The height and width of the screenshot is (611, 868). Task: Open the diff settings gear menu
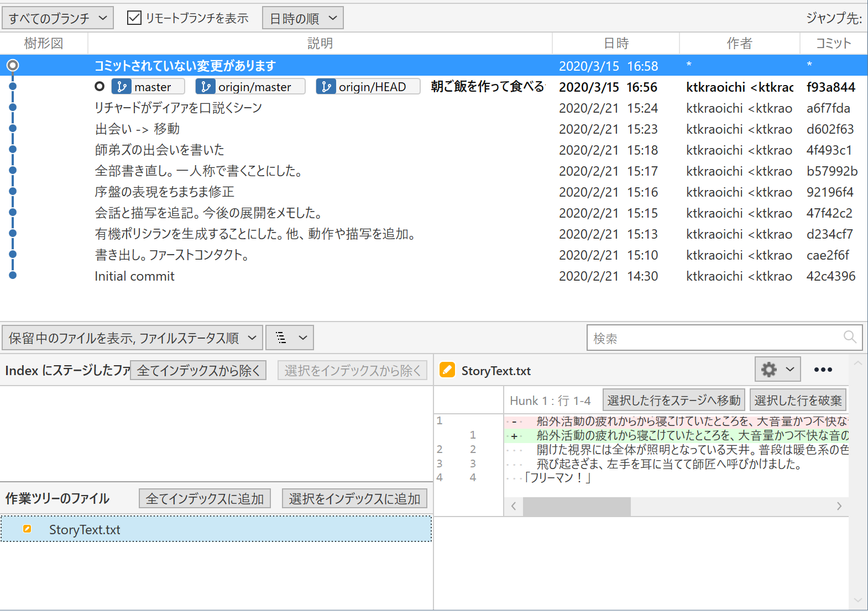coord(778,369)
